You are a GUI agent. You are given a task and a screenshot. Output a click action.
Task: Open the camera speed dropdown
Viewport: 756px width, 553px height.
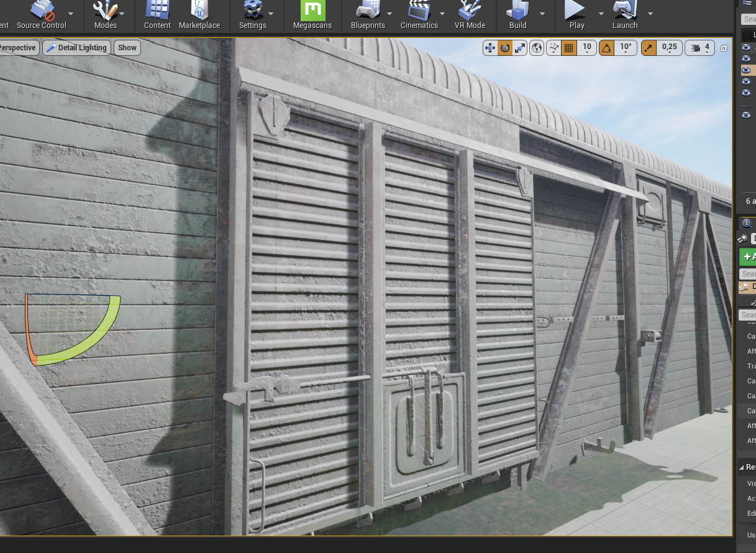tap(699, 48)
